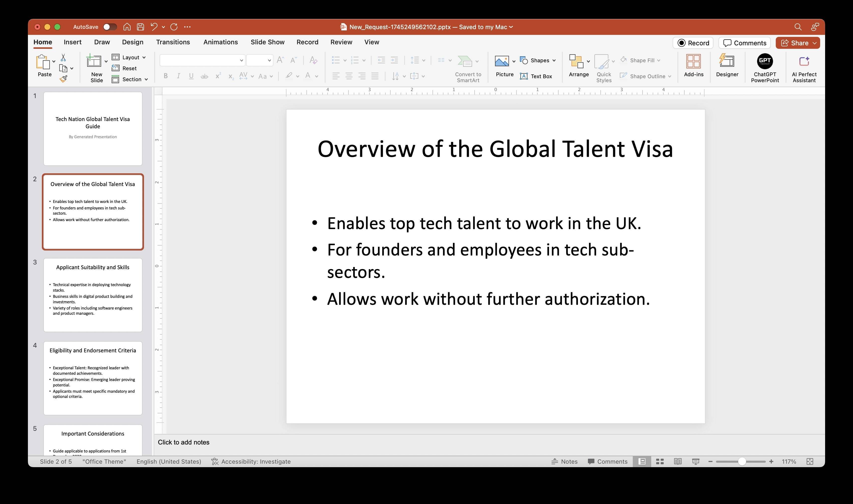Click the Home icon in title bar
Screen dimensions: 853x504
[x=127, y=27]
